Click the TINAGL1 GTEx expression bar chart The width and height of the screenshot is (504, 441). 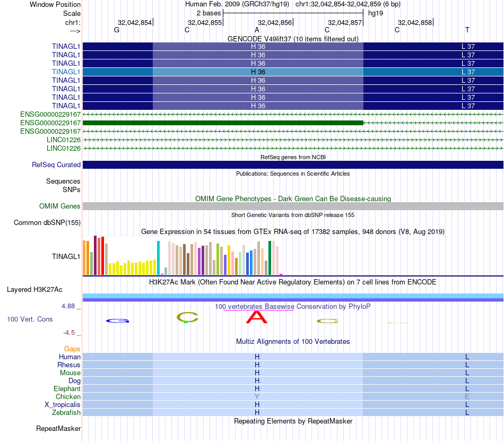183,256
